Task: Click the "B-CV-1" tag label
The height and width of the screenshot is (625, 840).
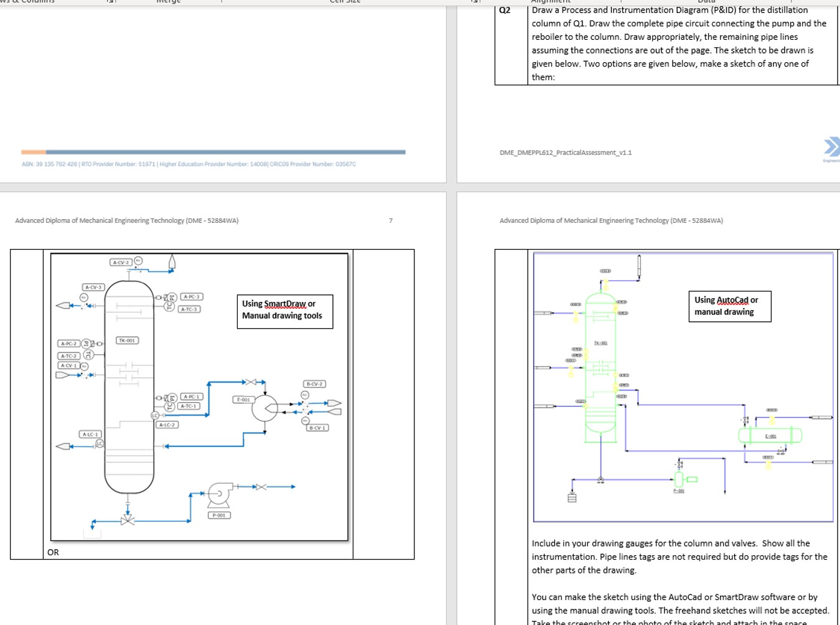Action: [317, 428]
